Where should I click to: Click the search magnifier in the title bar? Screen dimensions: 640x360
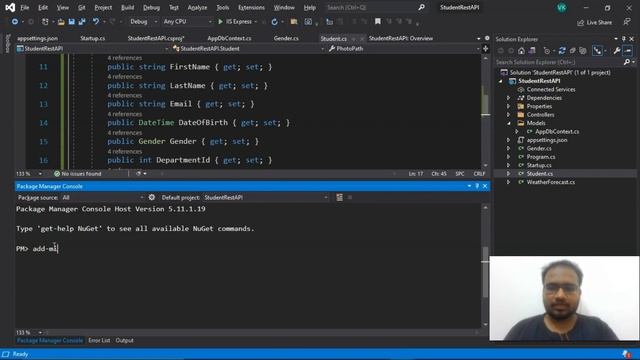(421, 7)
